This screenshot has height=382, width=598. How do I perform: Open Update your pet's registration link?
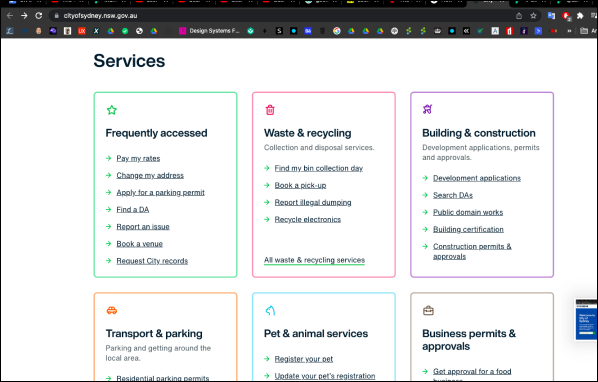pos(325,376)
